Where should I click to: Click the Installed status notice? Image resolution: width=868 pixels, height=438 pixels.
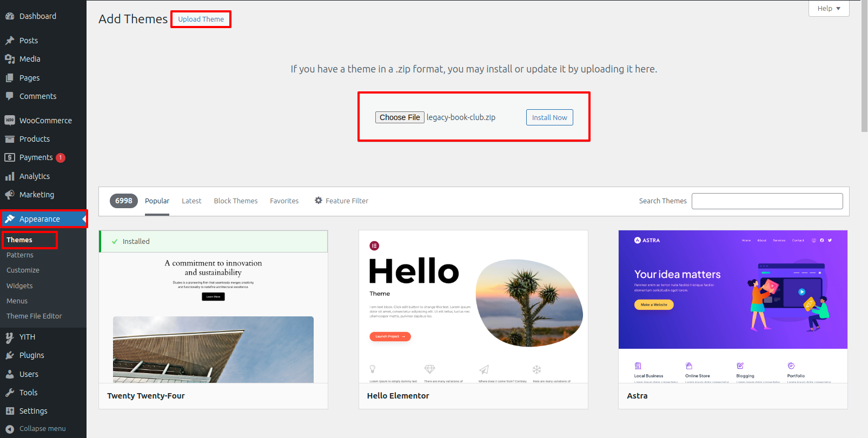pos(213,242)
